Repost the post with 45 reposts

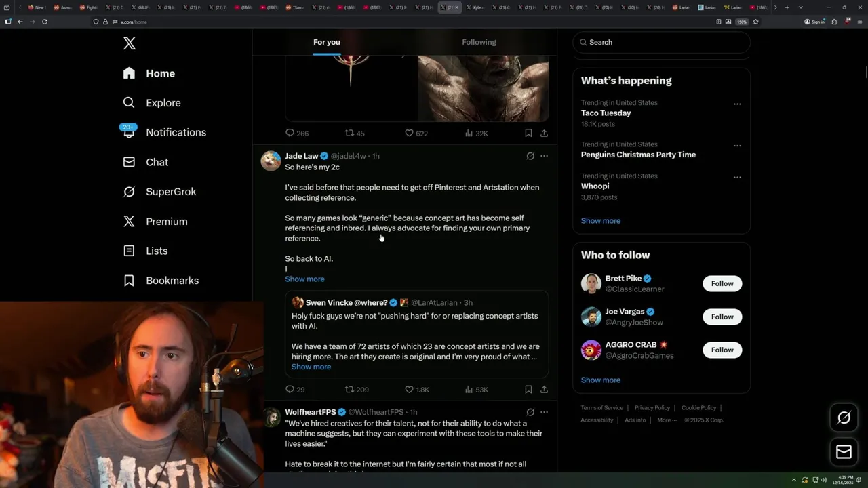pyautogui.click(x=355, y=134)
